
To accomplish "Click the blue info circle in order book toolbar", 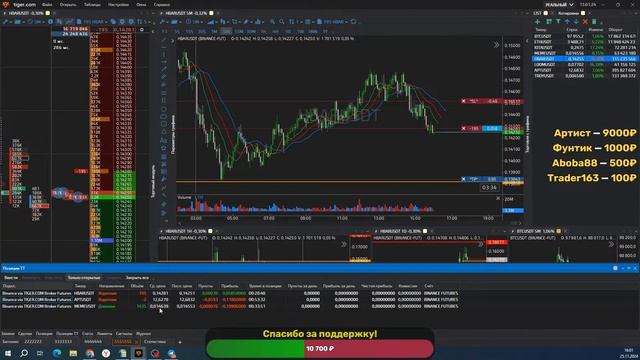I will (50, 22).
